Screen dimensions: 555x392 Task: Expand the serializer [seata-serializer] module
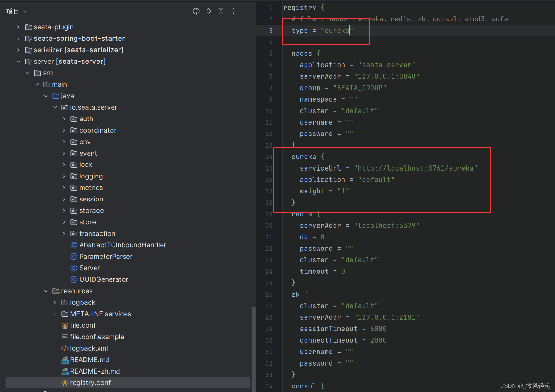18,50
